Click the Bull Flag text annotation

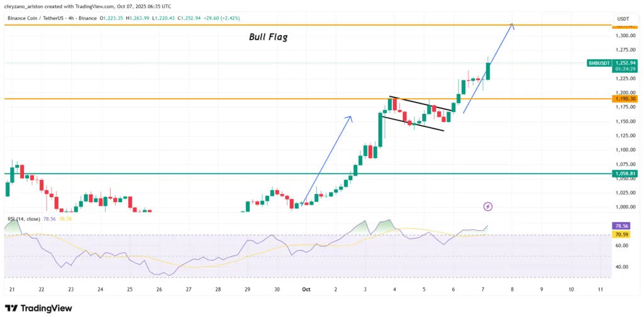(x=269, y=37)
